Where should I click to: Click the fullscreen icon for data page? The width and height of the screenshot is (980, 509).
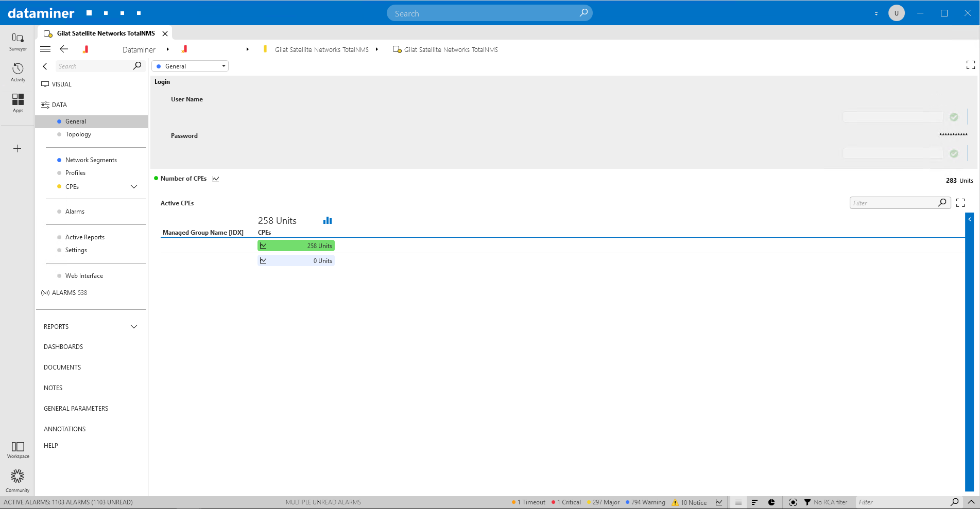970,65
